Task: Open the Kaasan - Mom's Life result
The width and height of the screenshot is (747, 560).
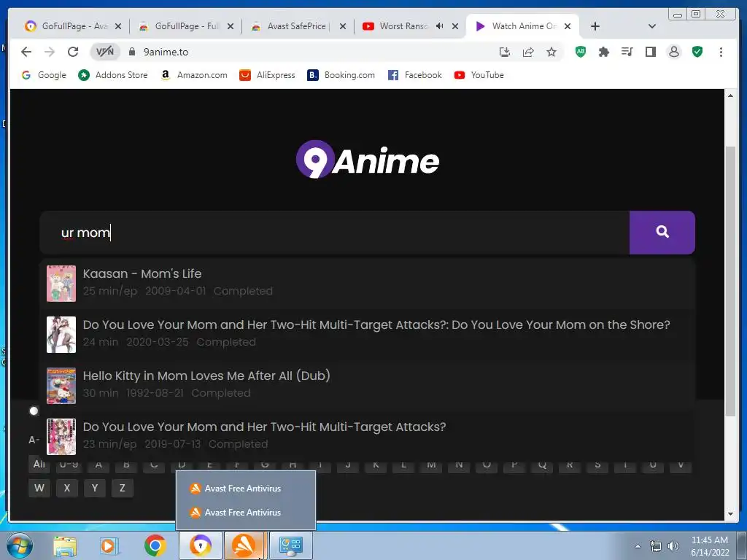Action: [367, 284]
